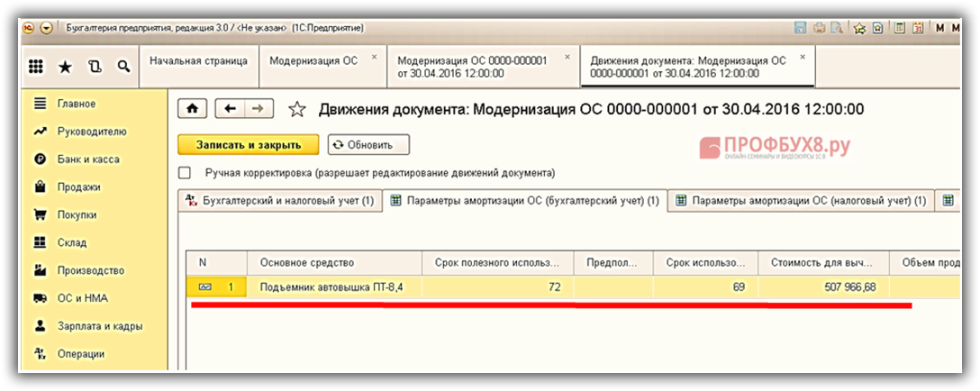Screen dimensions: 980x391
Task: Open the 1C main menu dropdown arrow
Action: [x=46, y=28]
